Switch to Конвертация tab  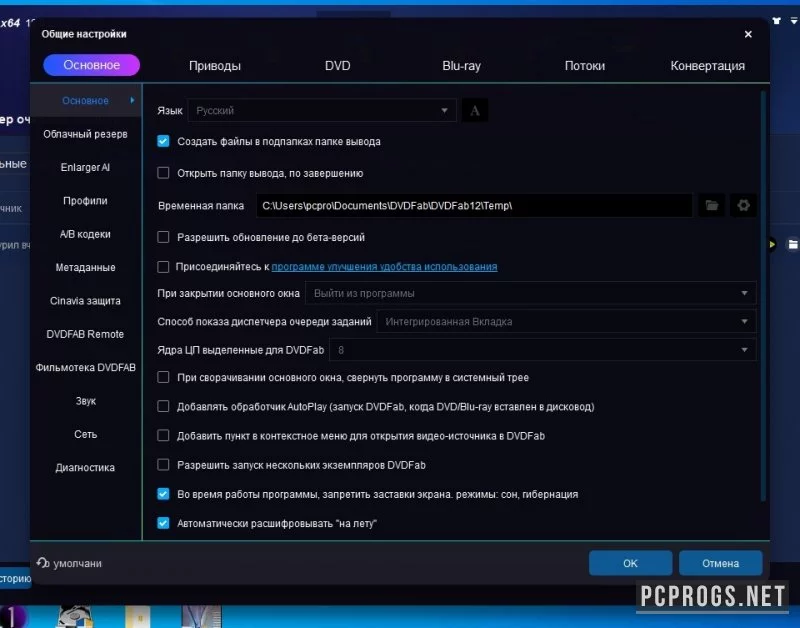point(707,66)
